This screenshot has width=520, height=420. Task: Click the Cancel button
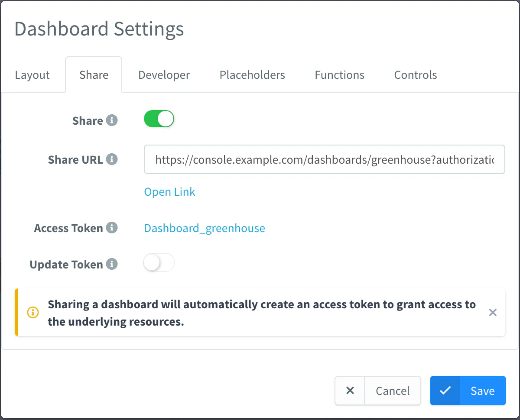378,391
